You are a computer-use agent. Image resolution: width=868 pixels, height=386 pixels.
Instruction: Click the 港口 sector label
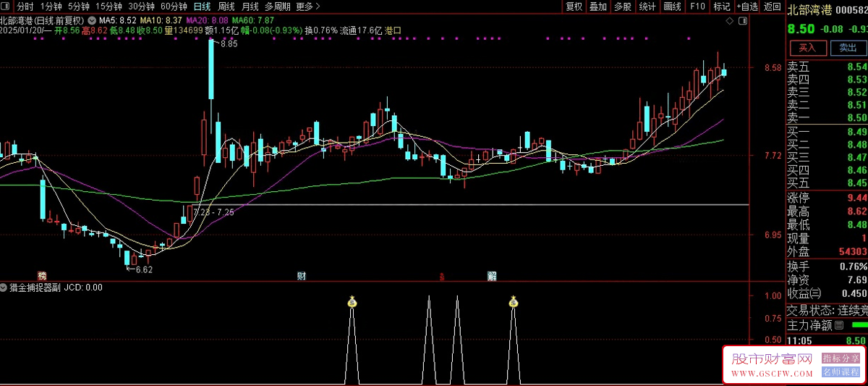393,30
